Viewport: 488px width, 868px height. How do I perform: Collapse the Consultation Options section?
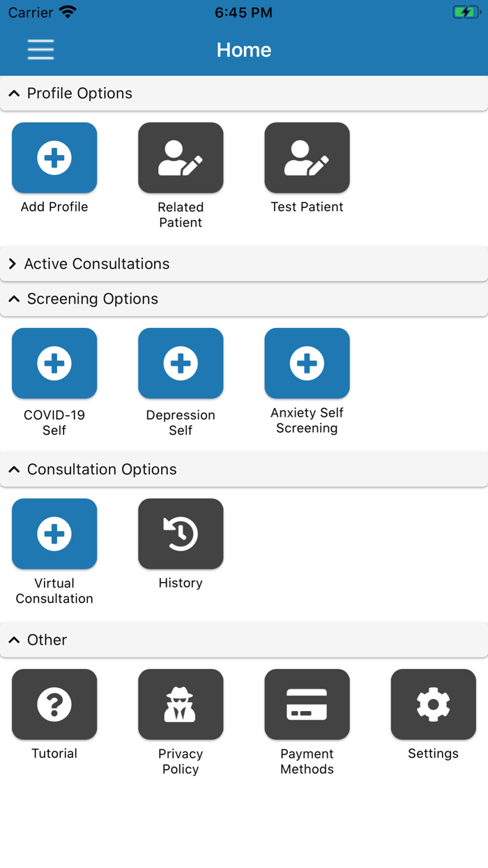14,470
